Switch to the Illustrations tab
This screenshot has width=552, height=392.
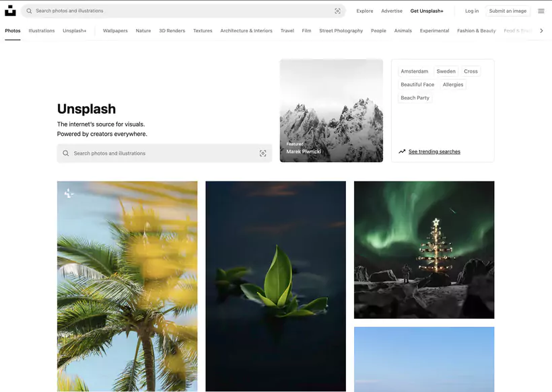(x=42, y=30)
